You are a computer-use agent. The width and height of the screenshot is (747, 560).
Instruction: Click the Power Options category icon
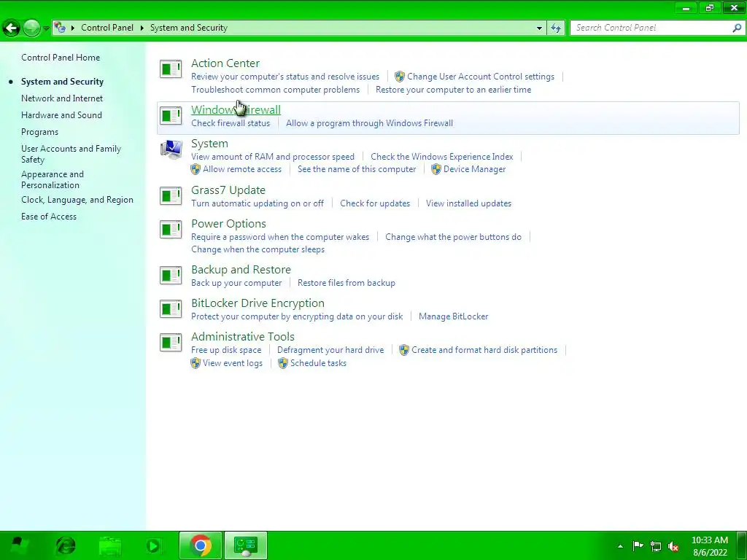pos(171,230)
